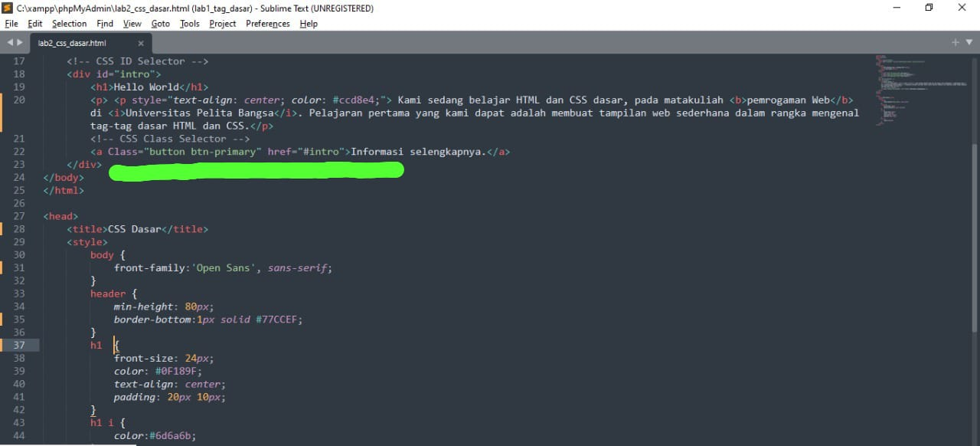Click the title CSS Dasar text on line 28
Image resolution: width=980 pixels, height=446 pixels.
click(136, 228)
